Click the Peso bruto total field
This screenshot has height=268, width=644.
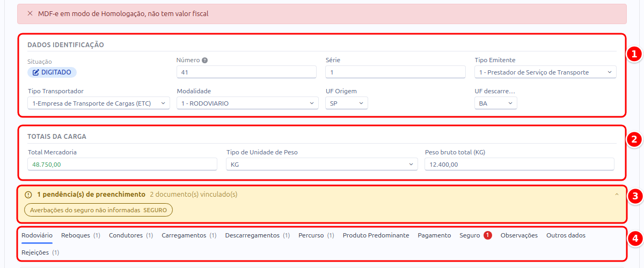[519, 165]
